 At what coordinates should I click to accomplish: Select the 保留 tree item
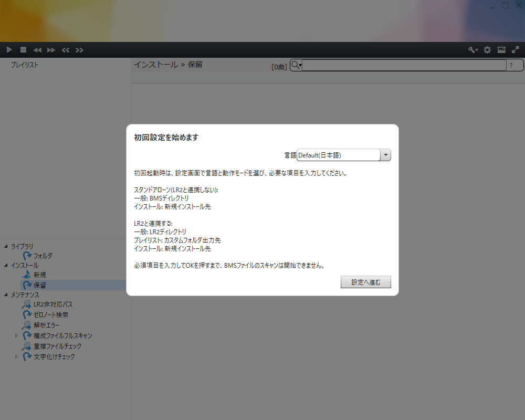click(x=40, y=286)
